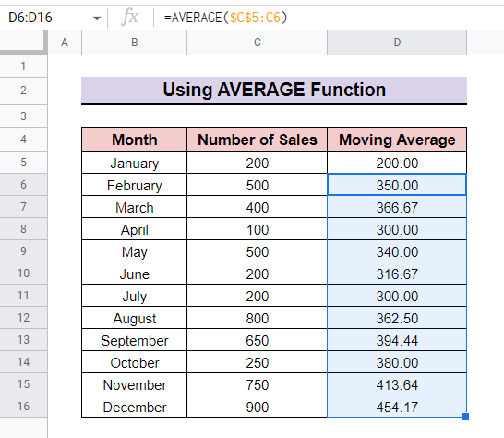504x438 pixels.
Task: Select column B header
Action: (x=135, y=43)
